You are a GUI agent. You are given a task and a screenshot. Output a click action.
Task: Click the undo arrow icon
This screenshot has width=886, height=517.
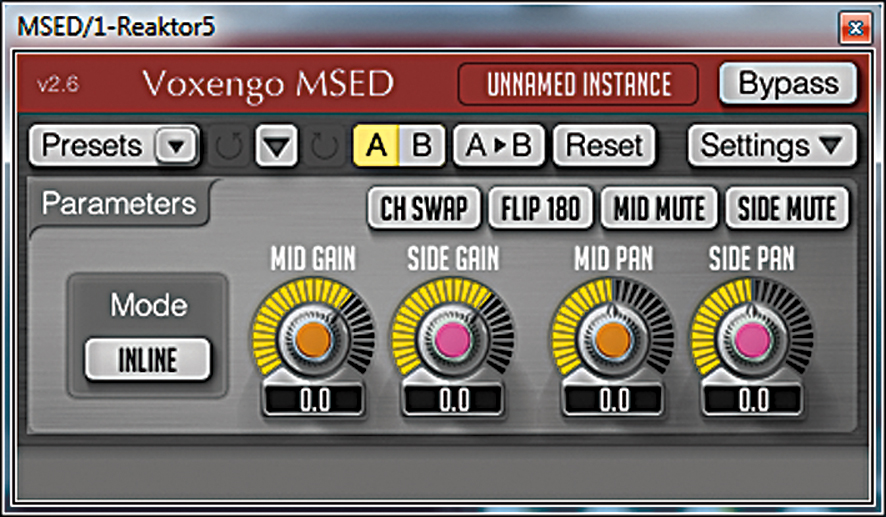229,146
